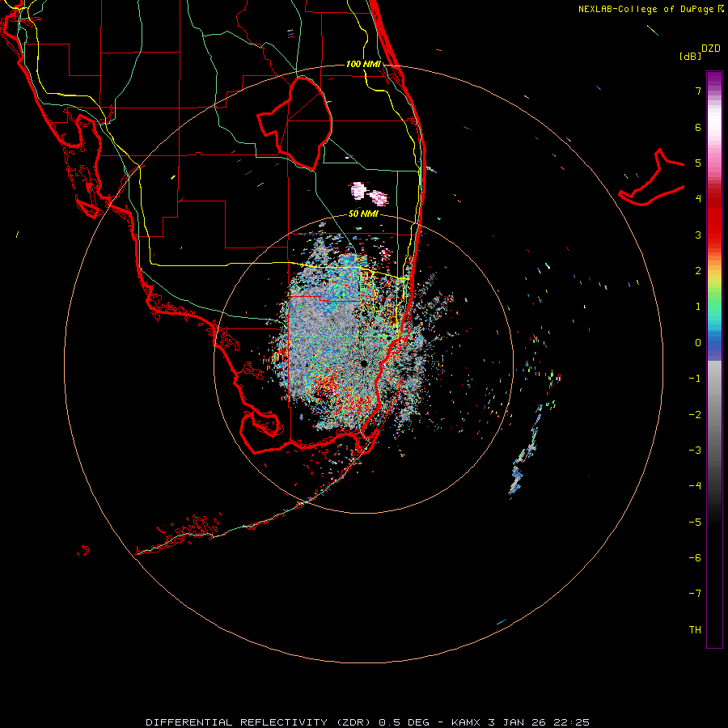
Task: Click the scale value -3 on colorbar
Action: coord(695,451)
